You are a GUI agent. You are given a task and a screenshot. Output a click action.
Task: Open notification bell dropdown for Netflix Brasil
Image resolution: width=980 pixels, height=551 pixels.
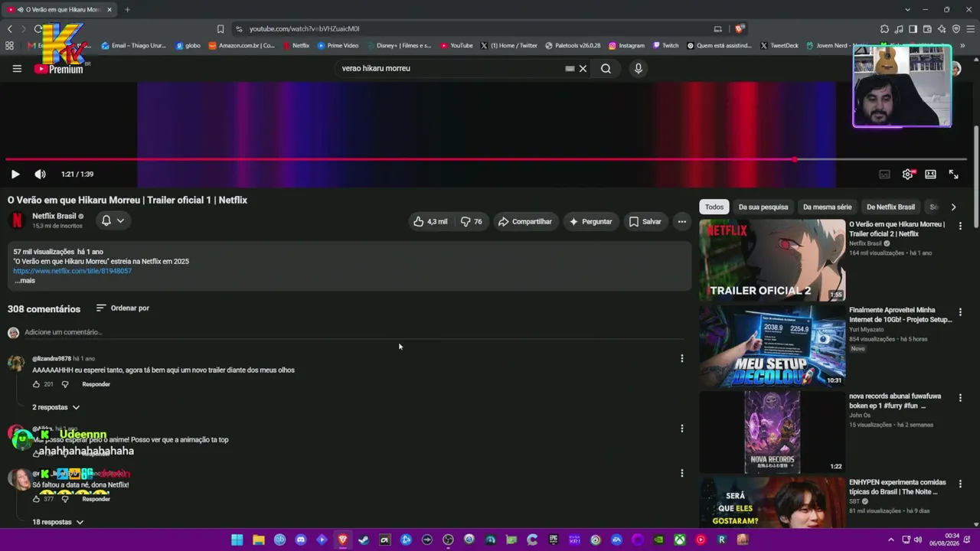(113, 221)
